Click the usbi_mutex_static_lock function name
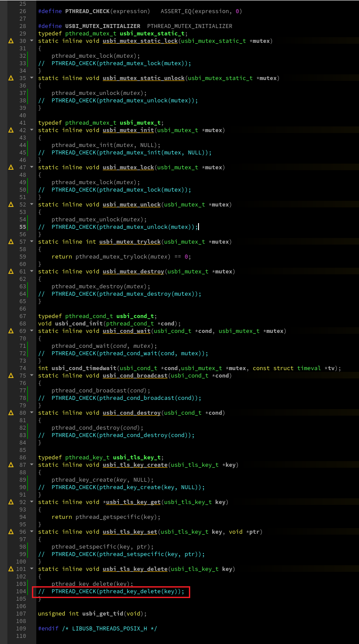Viewport: 359px width, 644px height. (x=140, y=41)
